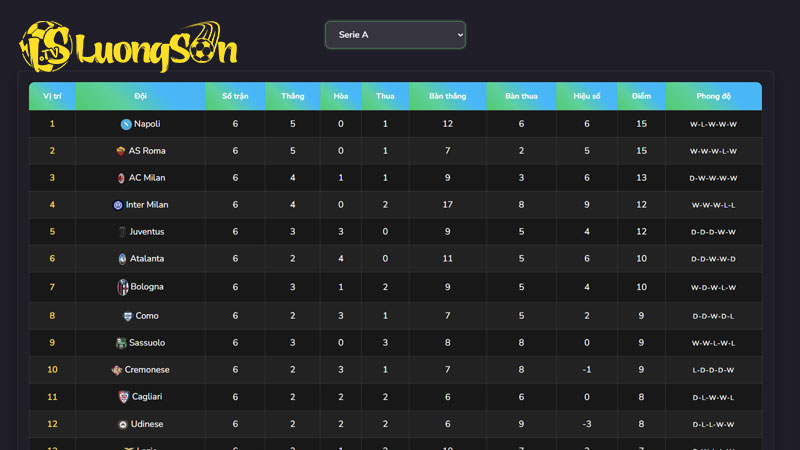Click Napoli's W-L-W-W-W form cell

point(713,124)
